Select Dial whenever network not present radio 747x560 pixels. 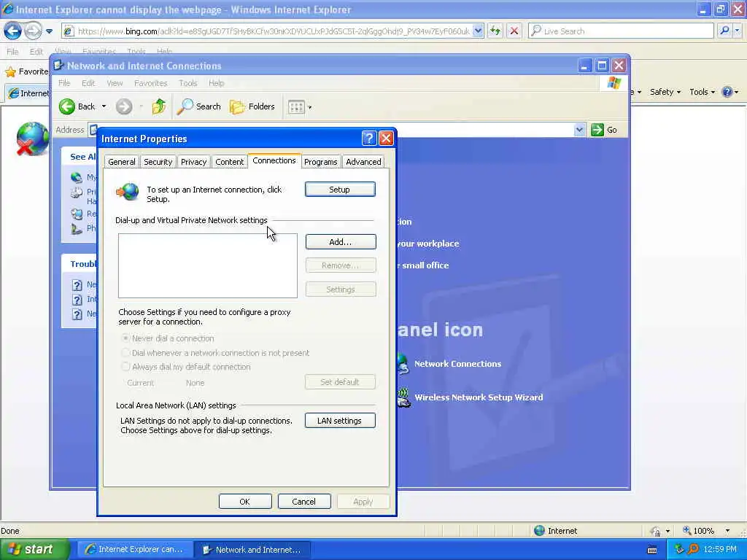point(125,353)
